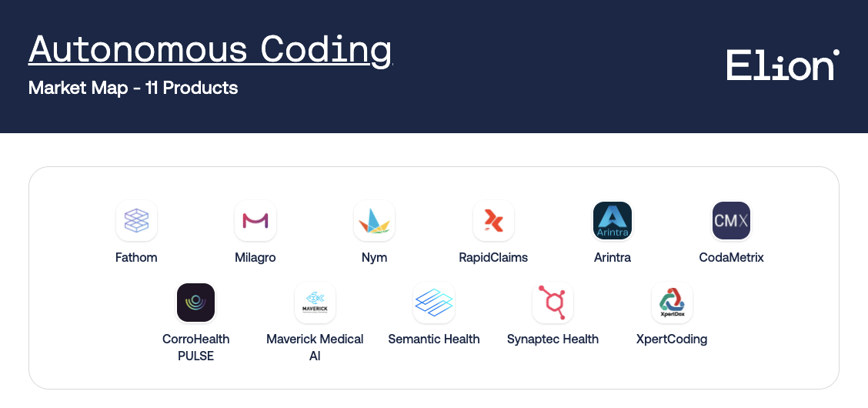Viewport: 868px width, 408px height.
Task: Click the Autonomous Coding title link
Action: (x=210, y=49)
